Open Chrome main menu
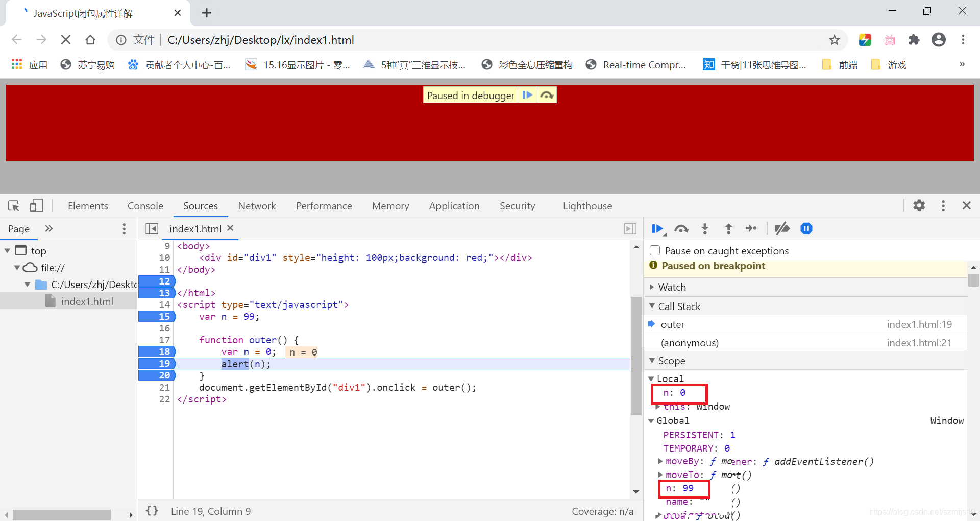The image size is (980, 521). point(963,40)
